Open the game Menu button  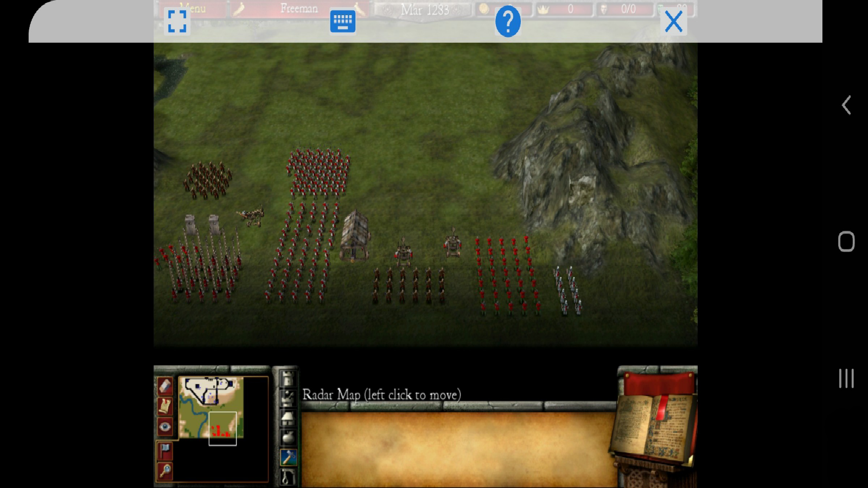[191, 9]
